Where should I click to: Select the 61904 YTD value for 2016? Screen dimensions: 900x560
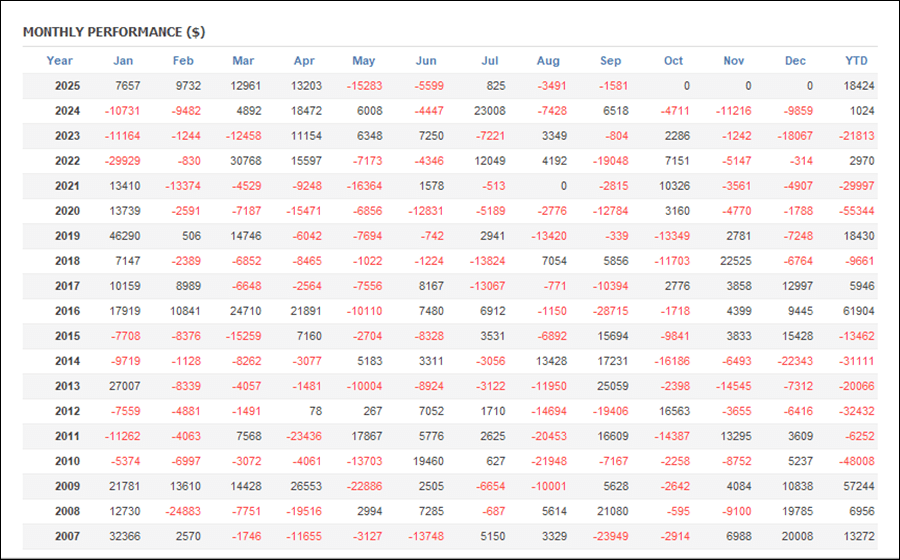(858, 312)
